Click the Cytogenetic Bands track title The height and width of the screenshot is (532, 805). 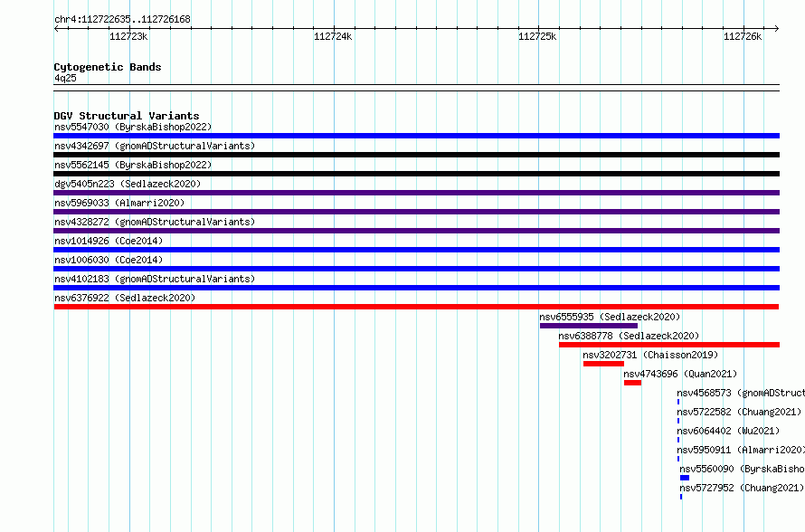(108, 67)
